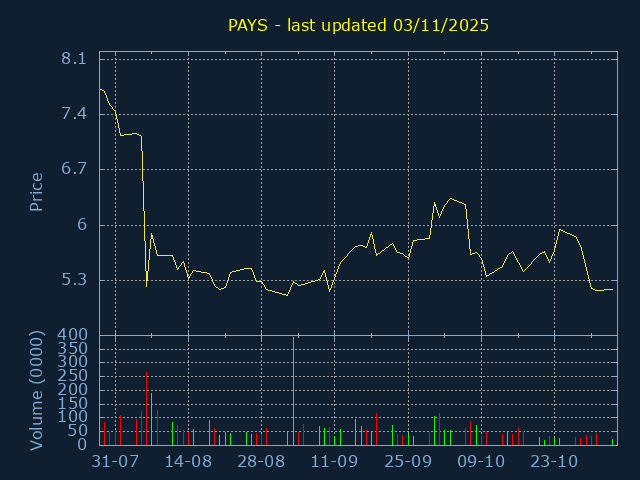
Task: Click the 31-07 date label
Action: pos(115,462)
